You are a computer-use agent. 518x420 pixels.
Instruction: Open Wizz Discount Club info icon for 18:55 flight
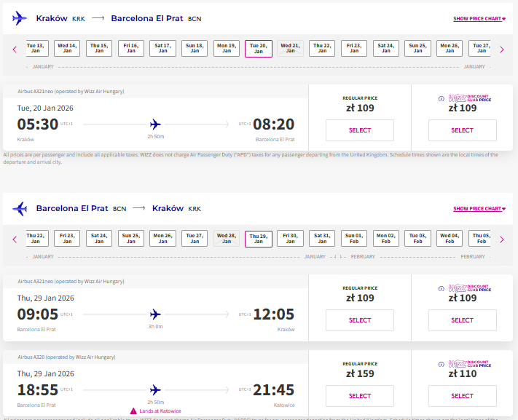442,364
